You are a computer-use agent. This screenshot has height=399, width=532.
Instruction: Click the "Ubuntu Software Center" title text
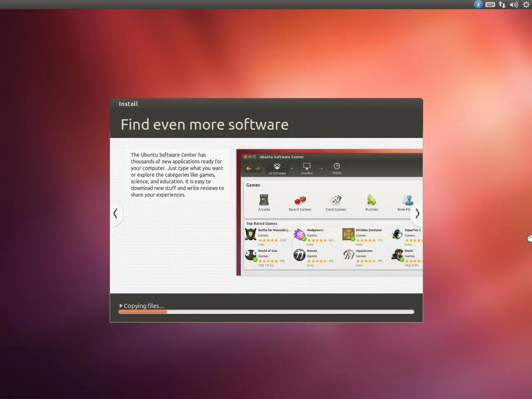click(282, 157)
